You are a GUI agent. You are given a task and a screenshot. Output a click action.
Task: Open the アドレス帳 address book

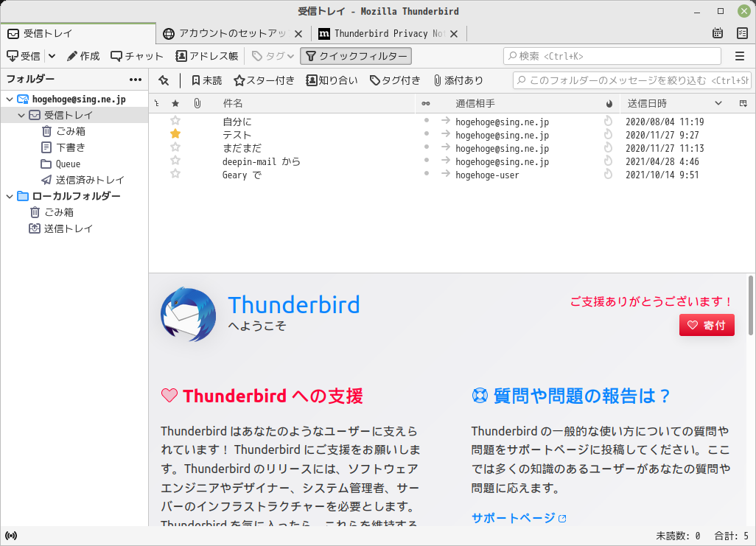(207, 57)
